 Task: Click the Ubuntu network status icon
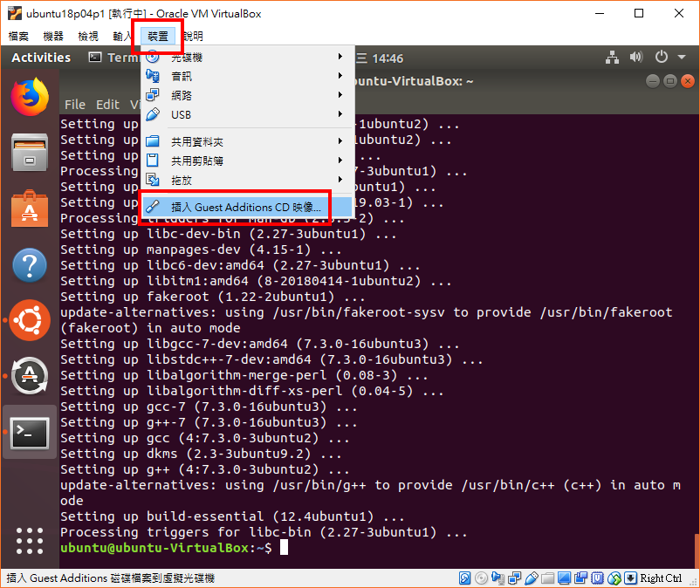[x=612, y=57]
